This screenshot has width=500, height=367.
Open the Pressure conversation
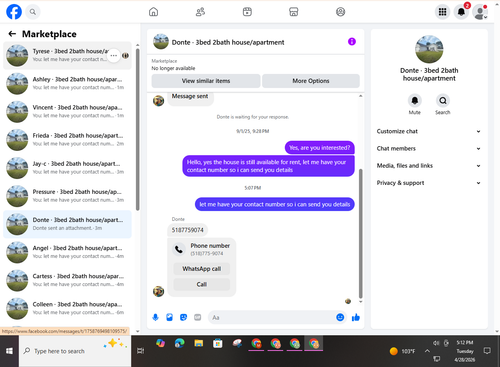tap(67, 196)
